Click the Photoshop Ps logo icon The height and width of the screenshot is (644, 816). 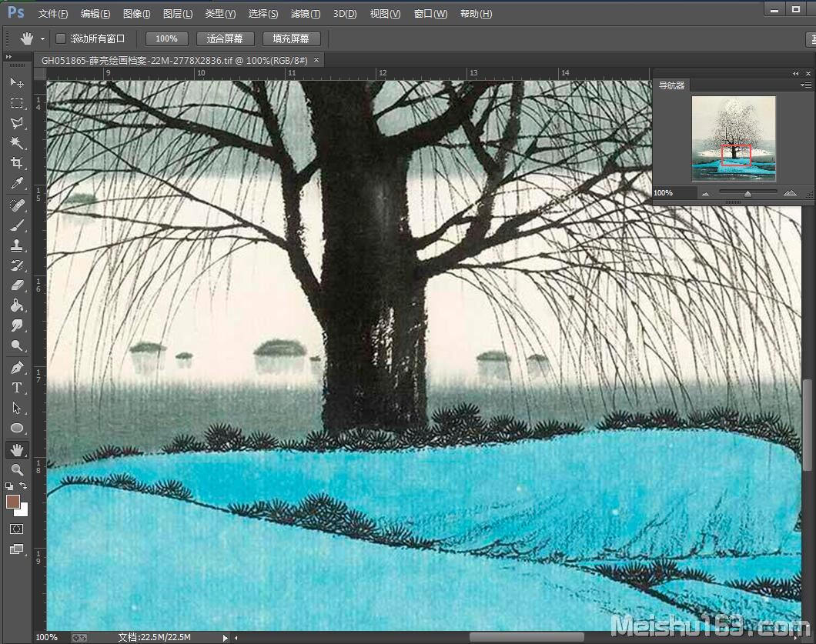(16, 12)
